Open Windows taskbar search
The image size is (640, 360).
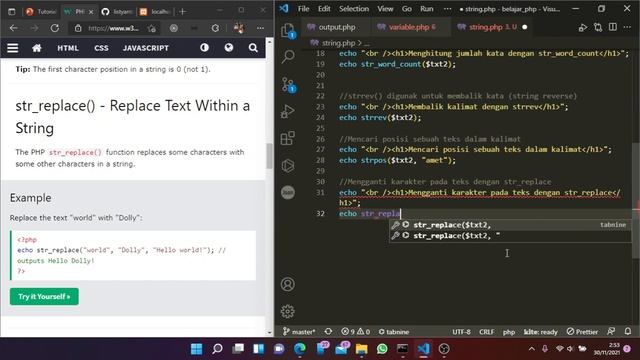[x=217, y=349]
